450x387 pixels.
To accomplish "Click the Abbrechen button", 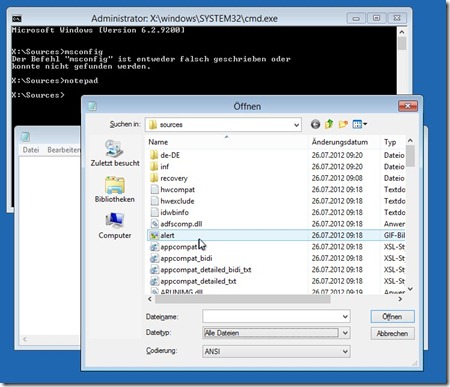I will [392, 333].
